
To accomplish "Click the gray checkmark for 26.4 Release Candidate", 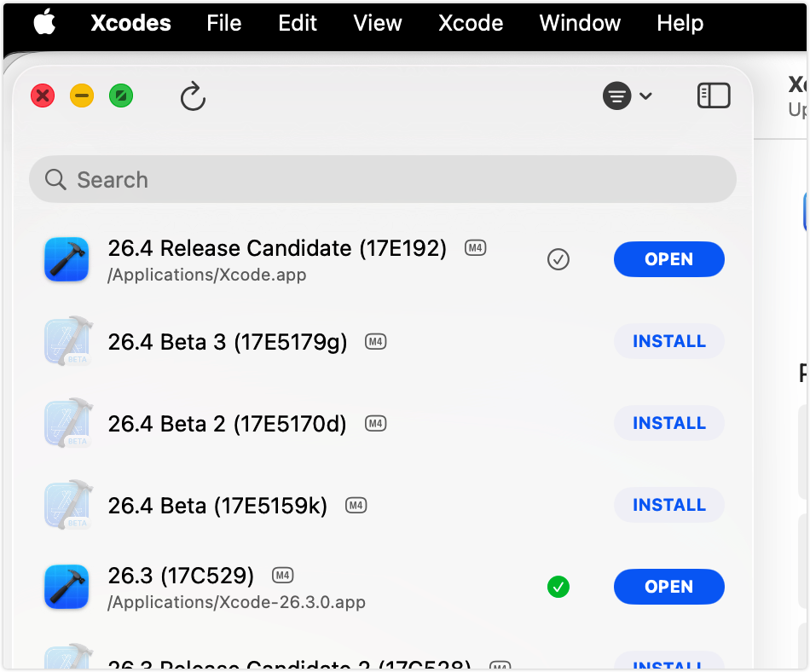I will pos(558,259).
